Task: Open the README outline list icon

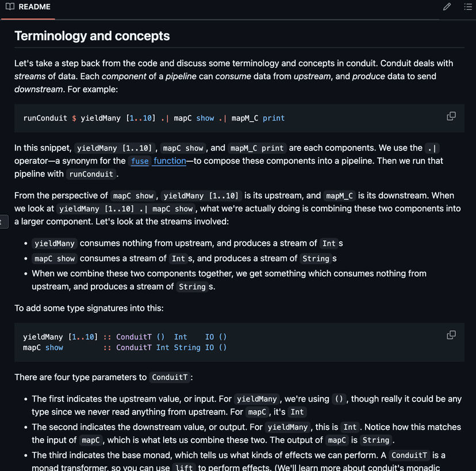Action: (468, 7)
